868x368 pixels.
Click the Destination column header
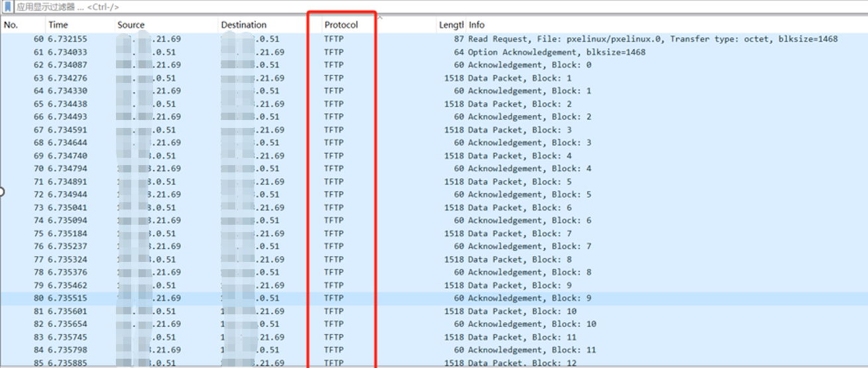(x=244, y=25)
